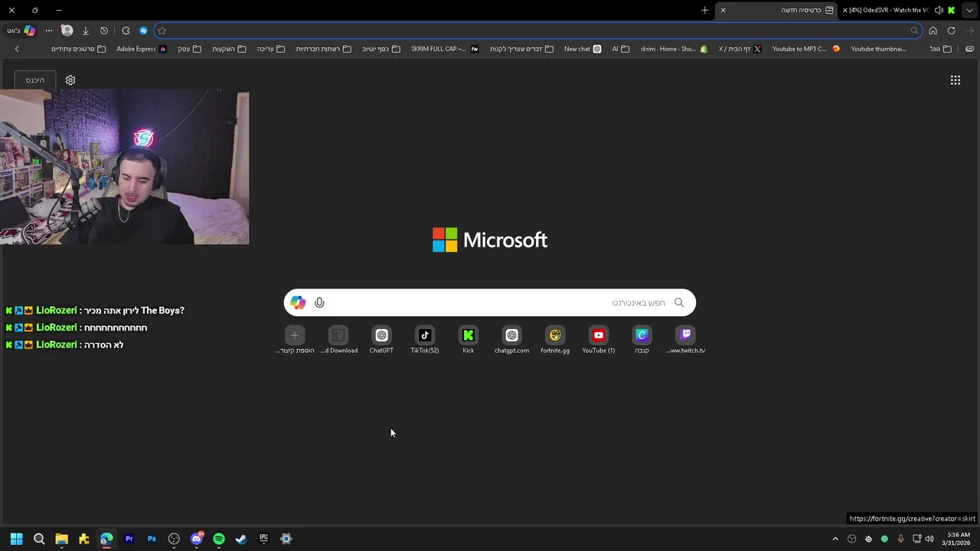The height and width of the screenshot is (551, 980).
Task: Select the 'כרטיסיה חדשה' tab
Action: pyautogui.click(x=777, y=10)
